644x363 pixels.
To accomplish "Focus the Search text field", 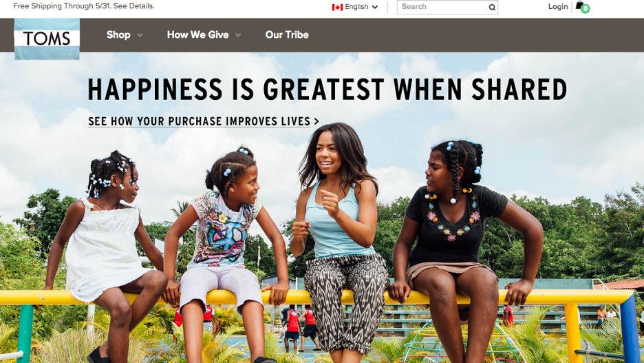I will [443, 7].
